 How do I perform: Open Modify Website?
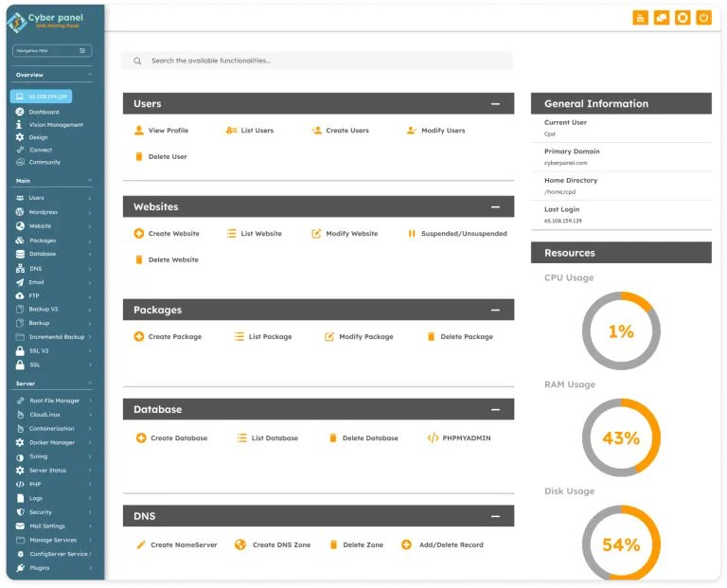tap(345, 234)
